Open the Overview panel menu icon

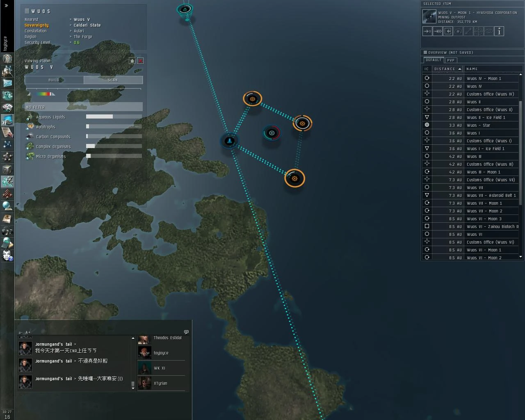point(425,52)
